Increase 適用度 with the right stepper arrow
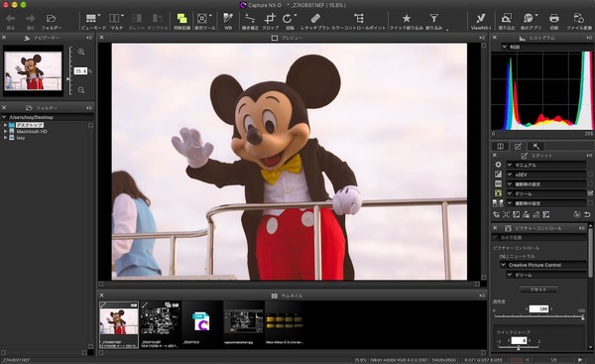Screen dimensions: 595x364 pyautogui.click(x=551, y=309)
